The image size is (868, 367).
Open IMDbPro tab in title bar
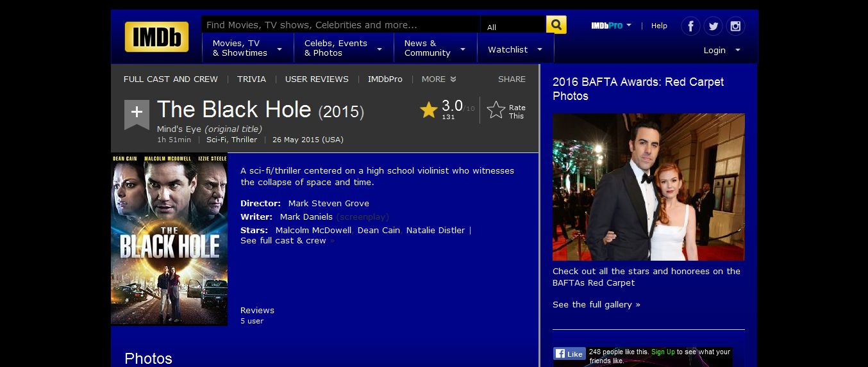point(385,79)
